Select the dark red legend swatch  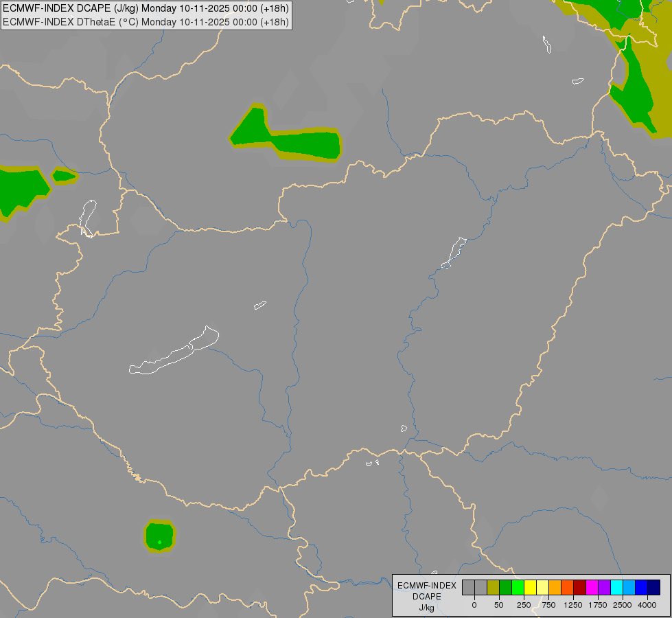(580, 587)
